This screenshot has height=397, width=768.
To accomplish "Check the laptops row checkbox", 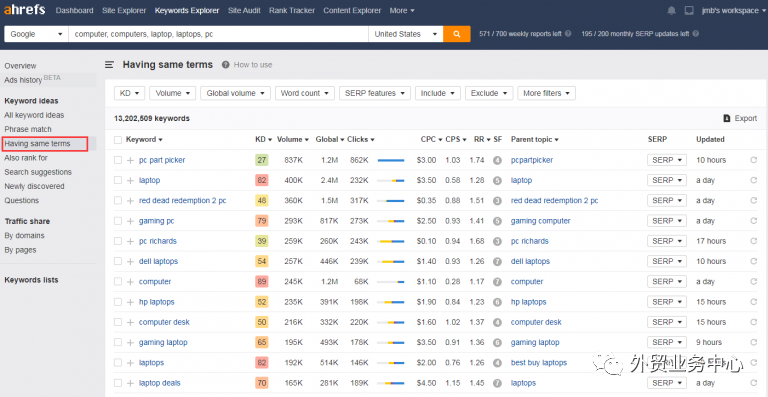I will point(118,363).
